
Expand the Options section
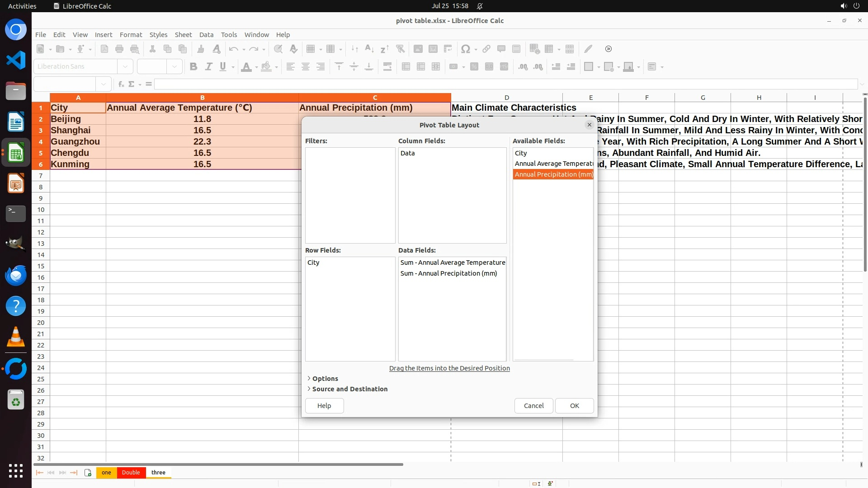point(325,379)
